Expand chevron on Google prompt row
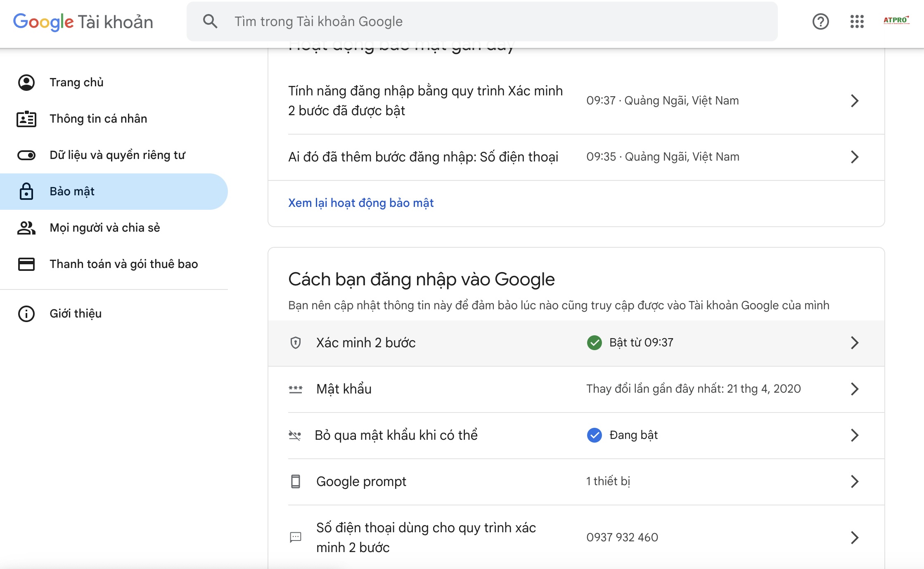The height and width of the screenshot is (569, 924). 855,481
